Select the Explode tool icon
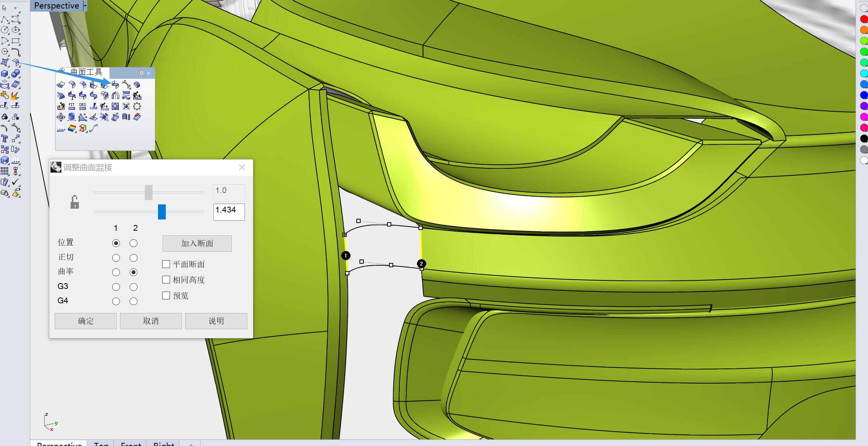This screenshot has width=868, height=446. 15,95
